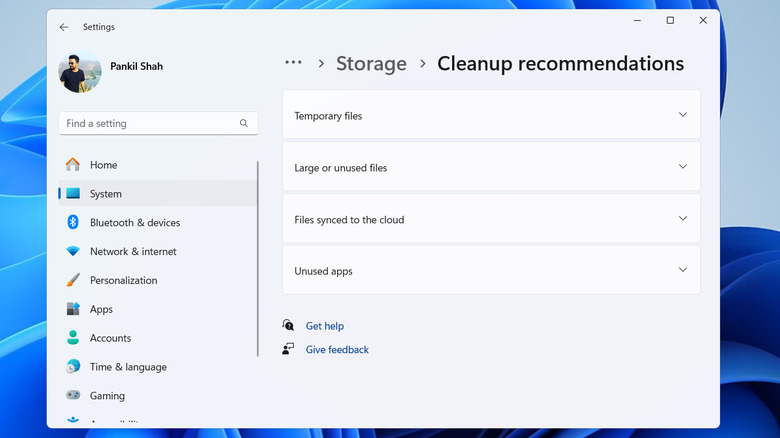Click the Apps icon in sidebar
The height and width of the screenshot is (438, 780).
(73, 310)
